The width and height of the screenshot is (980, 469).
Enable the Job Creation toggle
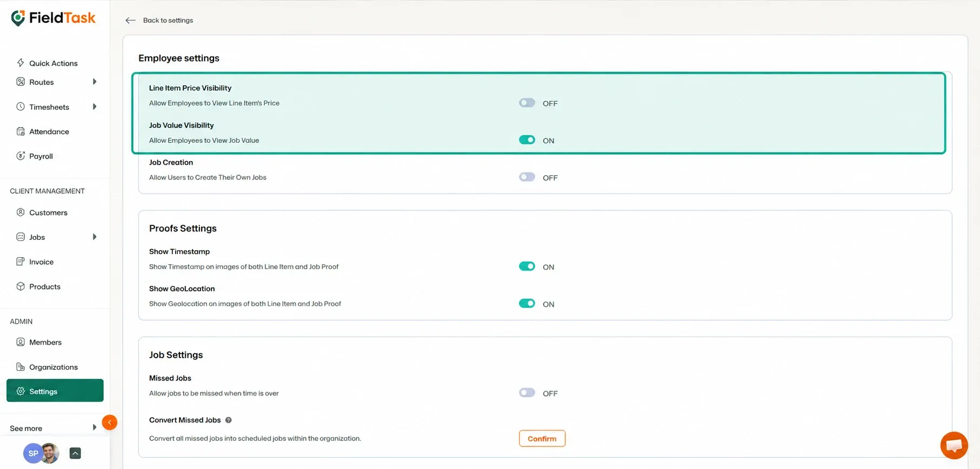pos(527,177)
